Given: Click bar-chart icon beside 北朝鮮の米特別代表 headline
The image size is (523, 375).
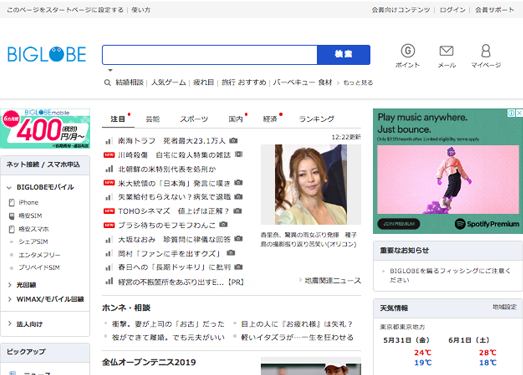Looking at the screenshot, I should click(109, 169).
